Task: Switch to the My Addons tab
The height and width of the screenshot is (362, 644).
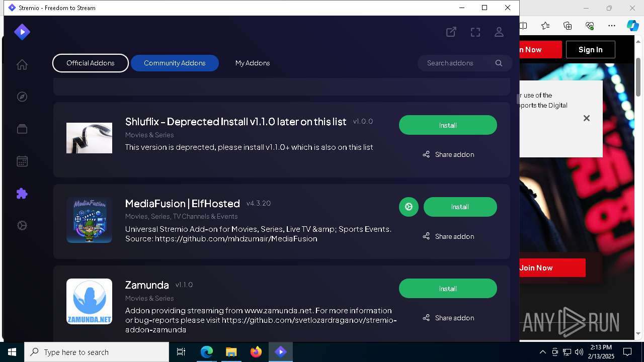Action: 253,63
